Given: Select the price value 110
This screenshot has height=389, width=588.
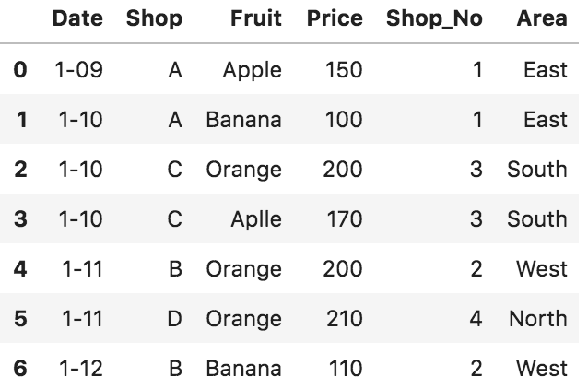Looking at the screenshot, I should pyautogui.click(x=346, y=369).
